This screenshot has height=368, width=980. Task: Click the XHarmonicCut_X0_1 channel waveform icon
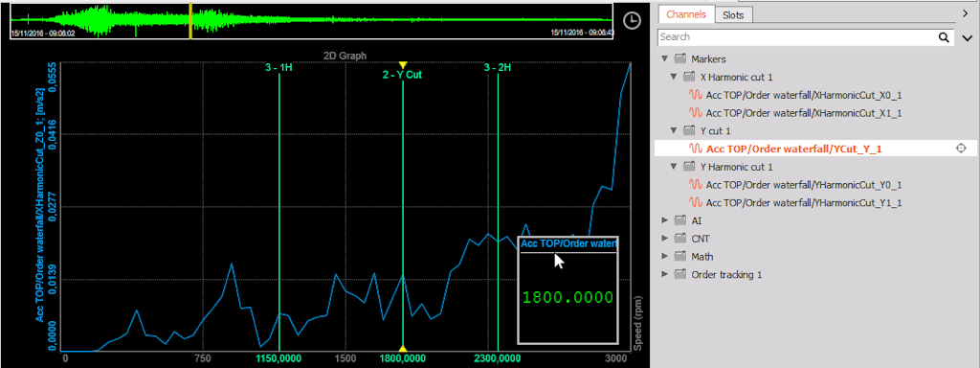tap(696, 95)
